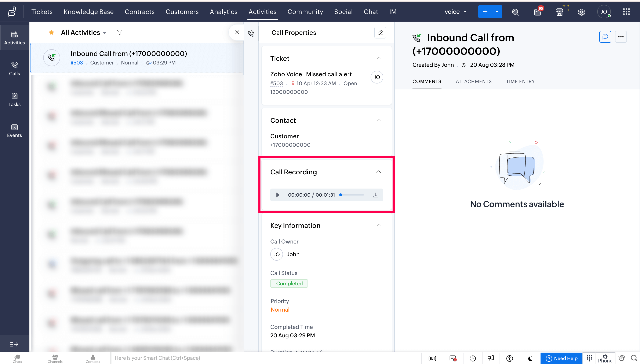Toggle the favorite star for All Activities
640x364 pixels.
coord(51,33)
